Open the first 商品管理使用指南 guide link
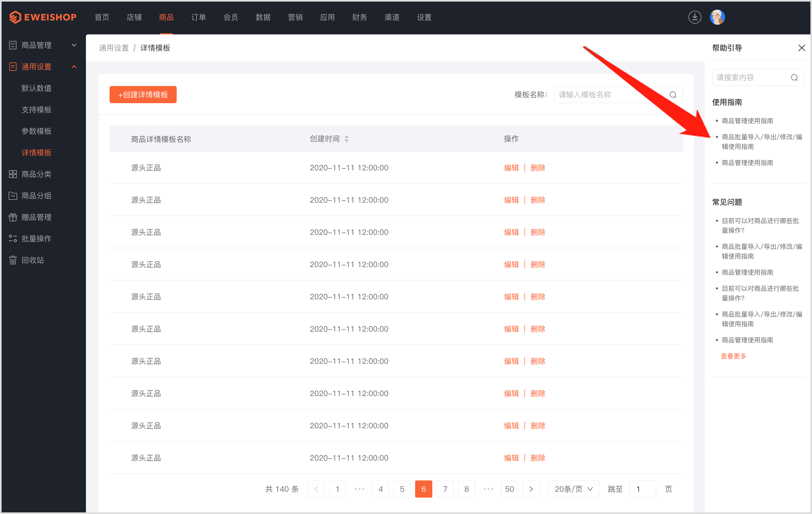Viewport: 812px width, 514px height. 747,121
